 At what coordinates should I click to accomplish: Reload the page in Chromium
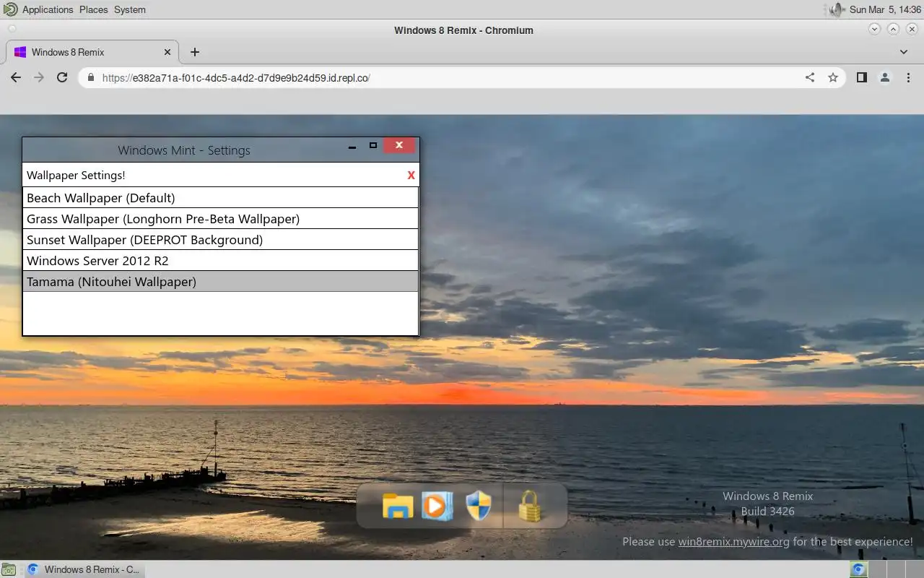pyautogui.click(x=62, y=77)
